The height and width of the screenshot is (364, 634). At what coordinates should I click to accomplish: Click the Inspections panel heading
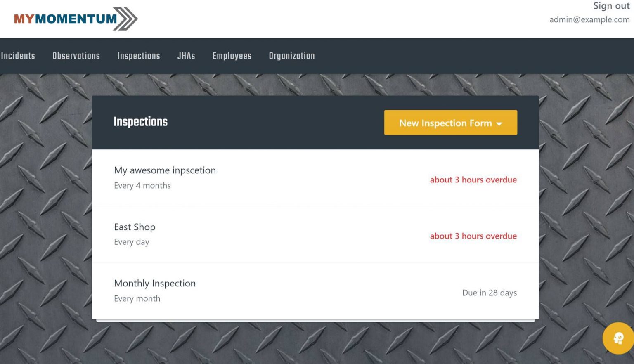pos(140,121)
